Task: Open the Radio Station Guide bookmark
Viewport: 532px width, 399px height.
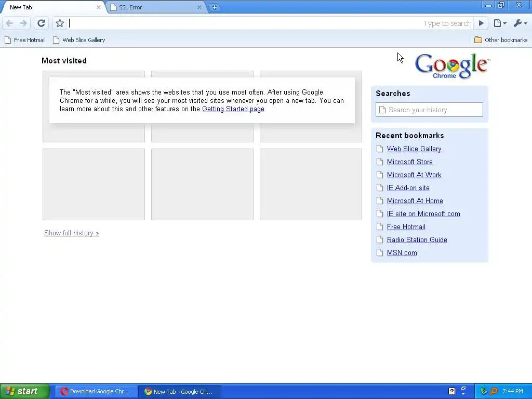Action: click(417, 240)
